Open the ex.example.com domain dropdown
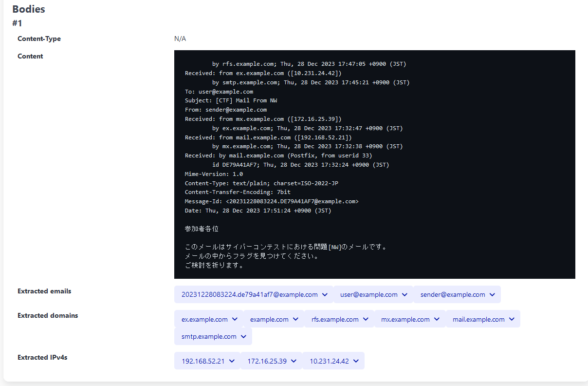588x386 pixels. pyautogui.click(x=234, y=319)
